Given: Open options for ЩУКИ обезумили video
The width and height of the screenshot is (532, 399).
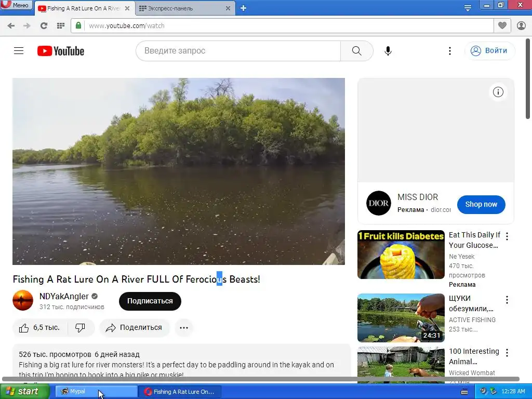Looking at the screenshot, I should [507, 300].
